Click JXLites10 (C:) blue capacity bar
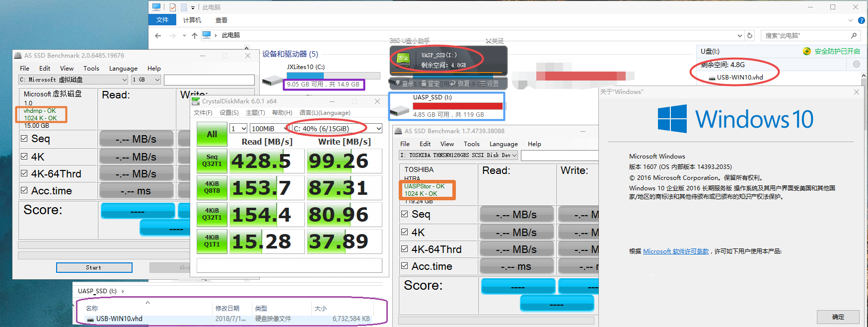 334,76
